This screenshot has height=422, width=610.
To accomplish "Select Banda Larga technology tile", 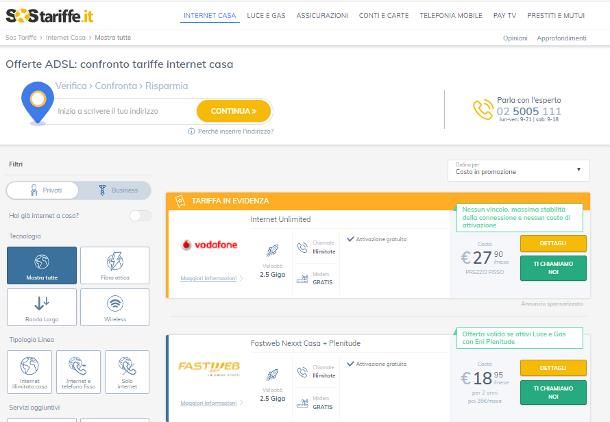I will click(x=42, y=307).
